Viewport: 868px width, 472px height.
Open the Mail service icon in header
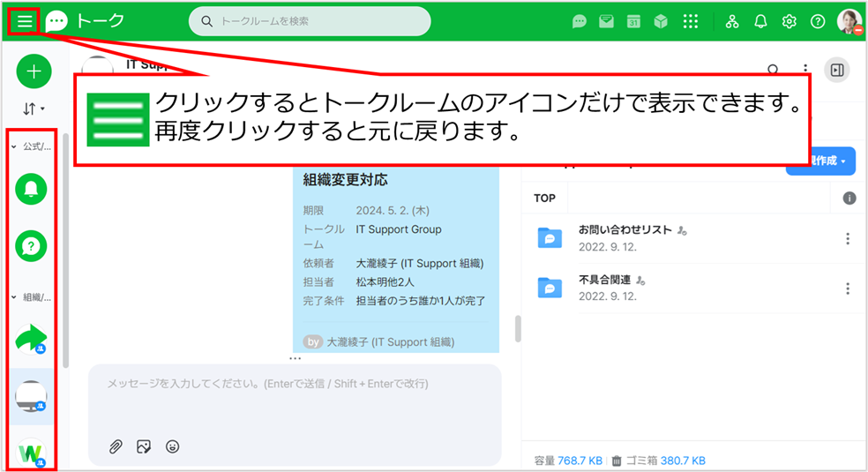[x=606, y=21]
